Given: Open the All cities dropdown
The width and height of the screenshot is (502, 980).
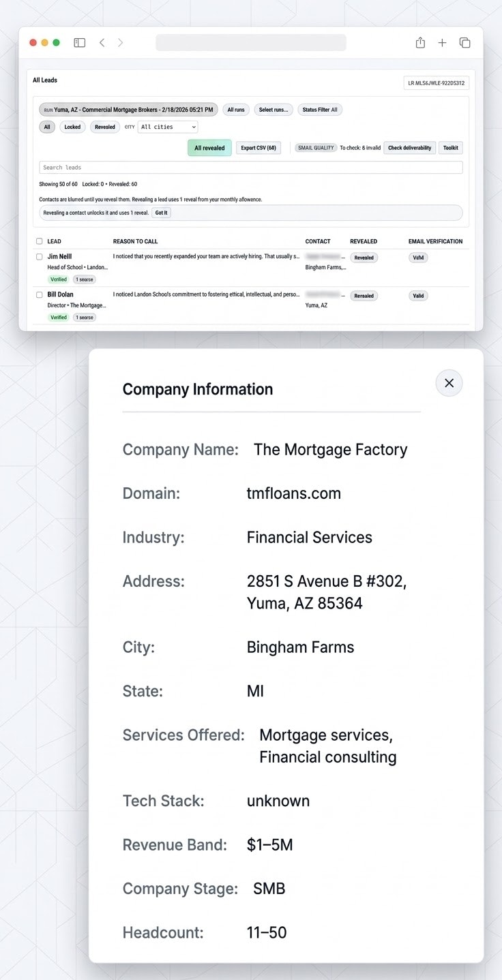Looking at the screenshot, I should (167, 127).
